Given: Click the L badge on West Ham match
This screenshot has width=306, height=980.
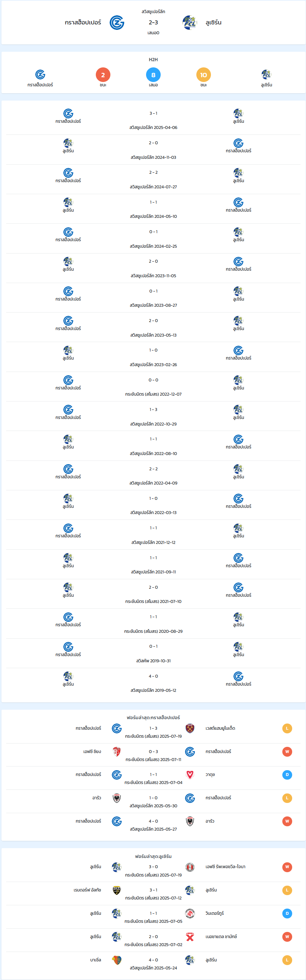Looking at the screenshot, I should (x=287, y=728).
